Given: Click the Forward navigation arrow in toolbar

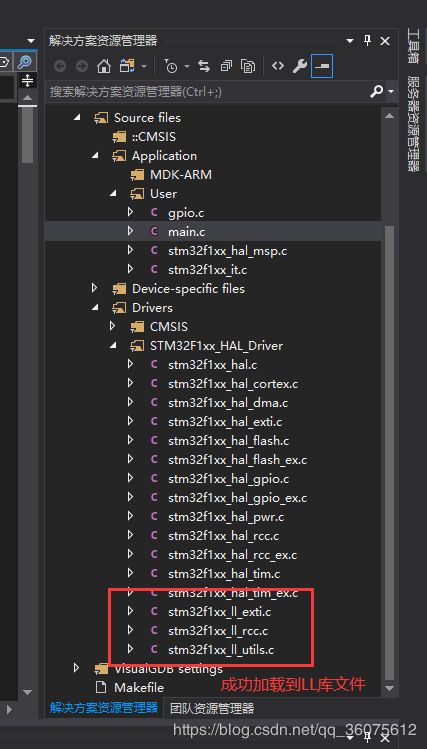Looking at the screenshot, I should pos(82,66).
